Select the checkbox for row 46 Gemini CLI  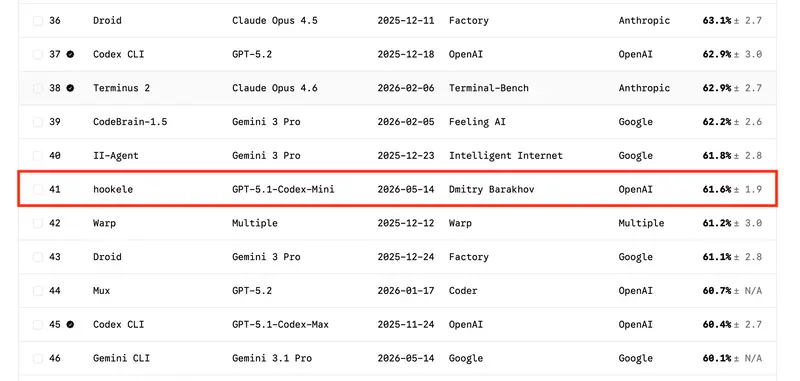click(x=38, y=359)
